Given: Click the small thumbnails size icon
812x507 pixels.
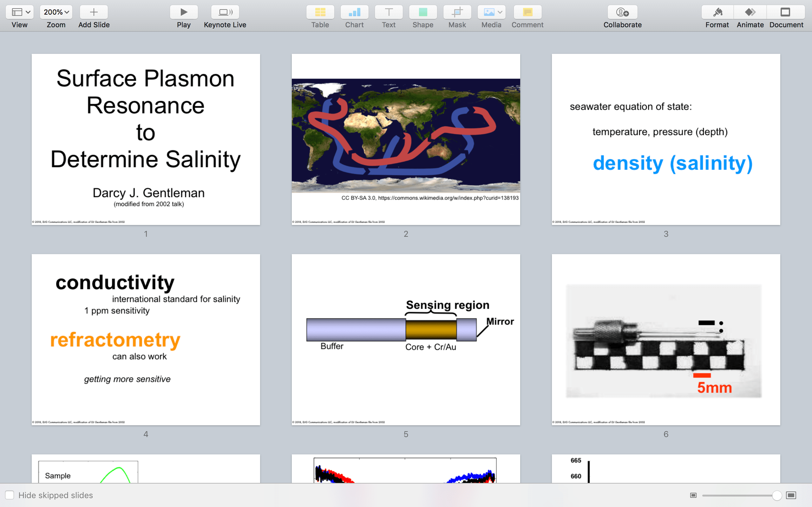Looking at the screenshot, I should [x=693, y=495].
